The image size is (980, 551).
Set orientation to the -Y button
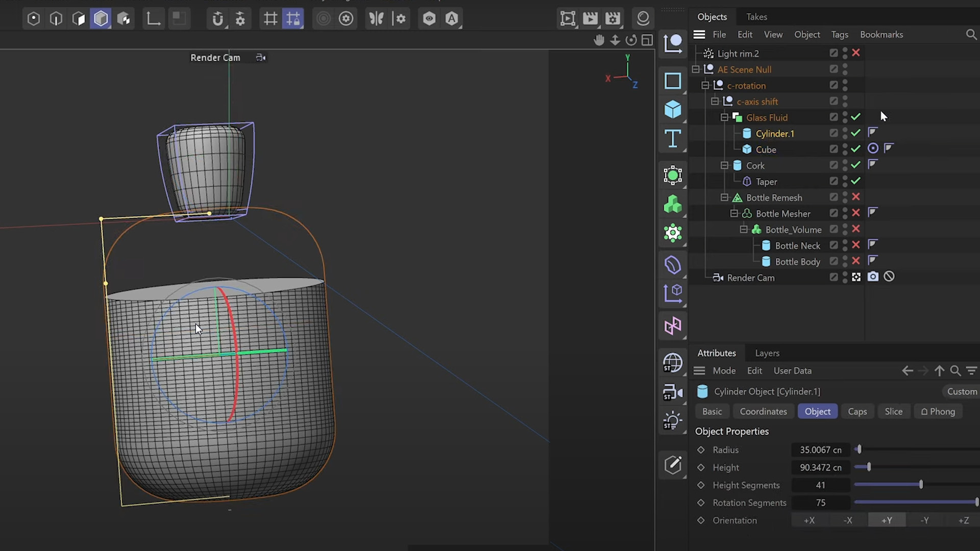[x=924, y=520]
